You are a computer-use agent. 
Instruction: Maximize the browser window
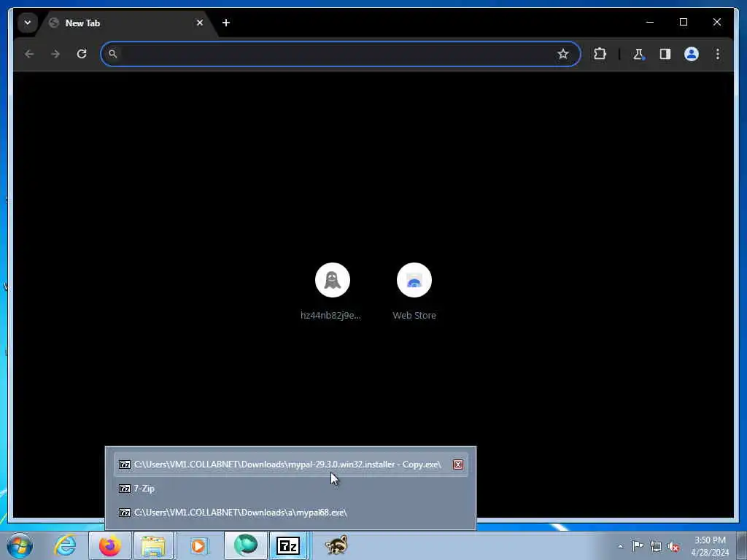(x=683, y=22)
